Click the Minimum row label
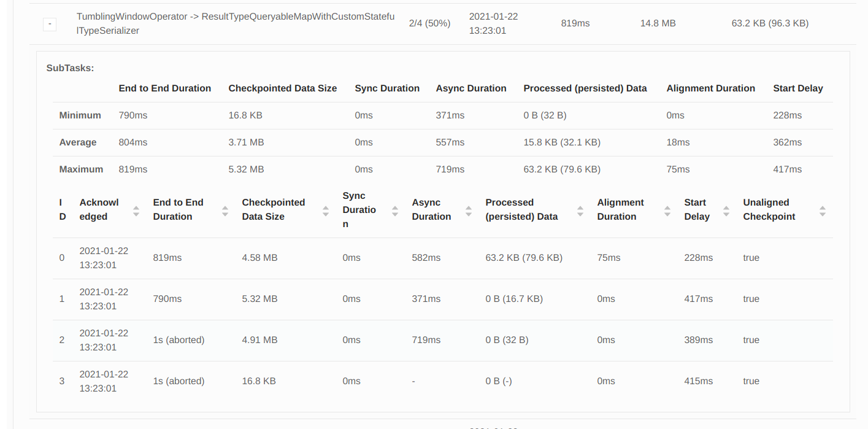The width and height of the screenshot is (868, 429). 80,115
